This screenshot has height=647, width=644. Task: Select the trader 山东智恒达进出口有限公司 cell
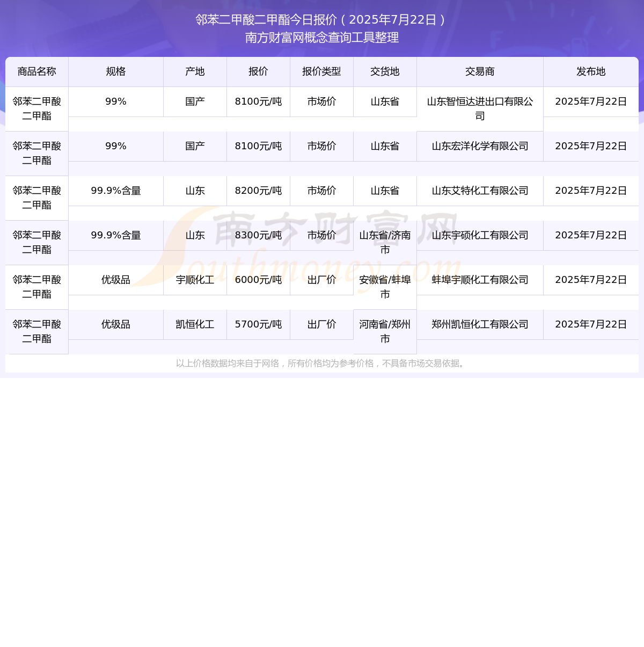480,109
